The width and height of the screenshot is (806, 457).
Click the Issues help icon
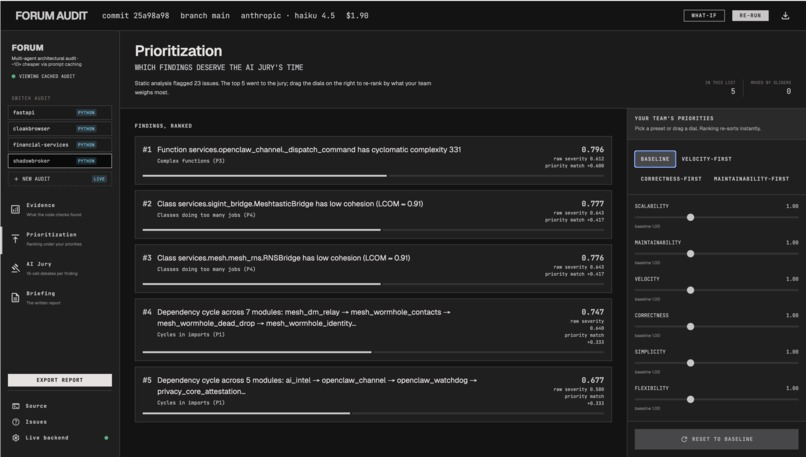[x=16, y=422]
